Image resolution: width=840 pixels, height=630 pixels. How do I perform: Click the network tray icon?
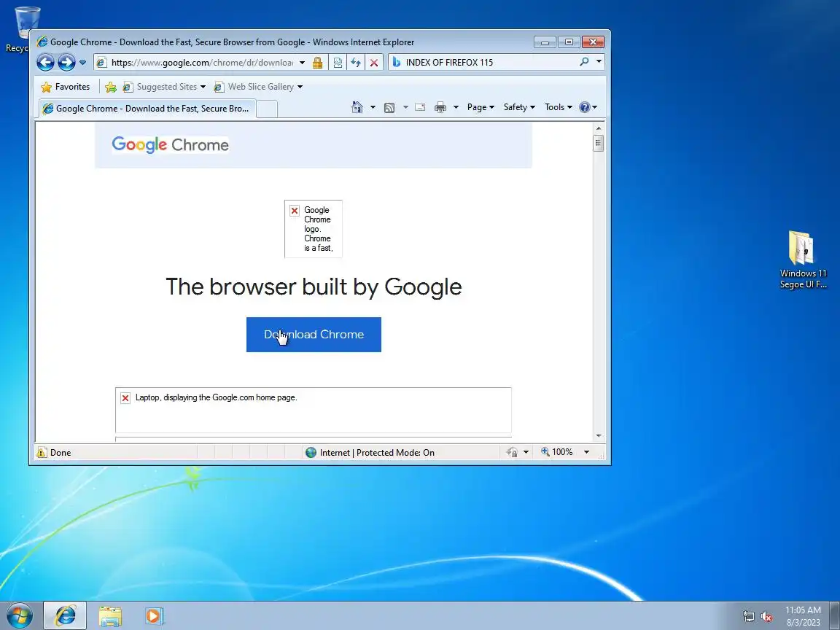(x=748, y=616)
